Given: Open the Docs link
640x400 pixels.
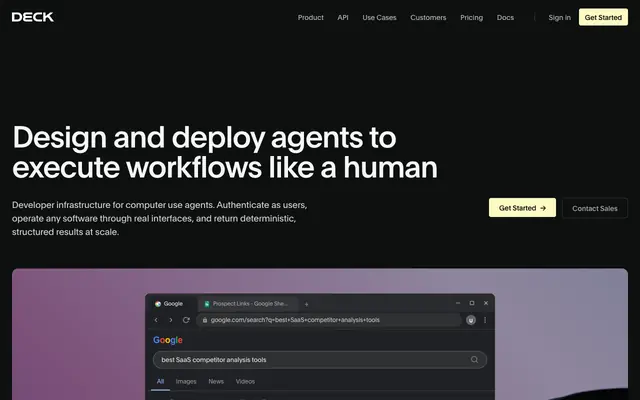Looking at the screenshot, I should coord(505,18).
